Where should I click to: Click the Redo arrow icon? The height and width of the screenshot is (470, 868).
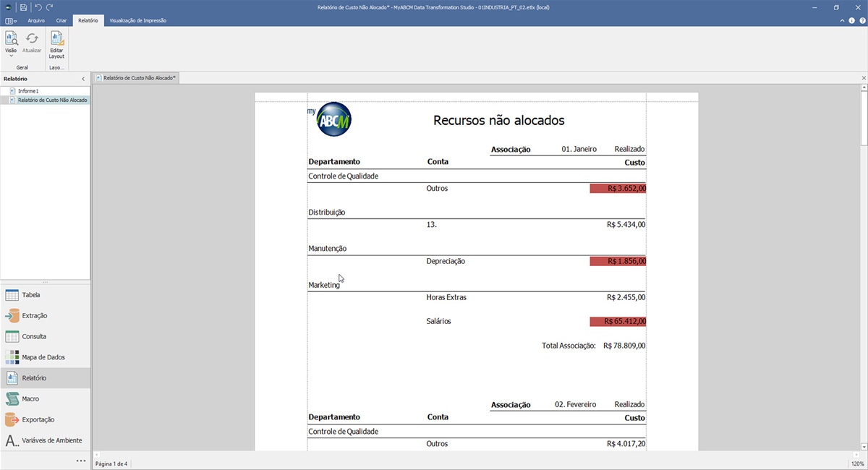click(49, 7)
